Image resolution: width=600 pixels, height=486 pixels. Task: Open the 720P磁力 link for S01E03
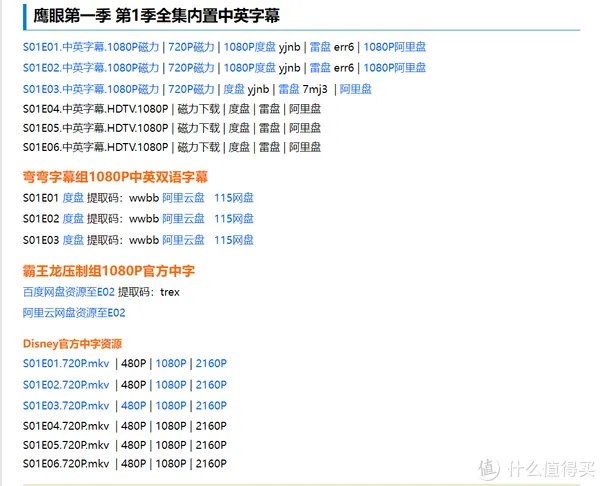click(x=191, y=89)
